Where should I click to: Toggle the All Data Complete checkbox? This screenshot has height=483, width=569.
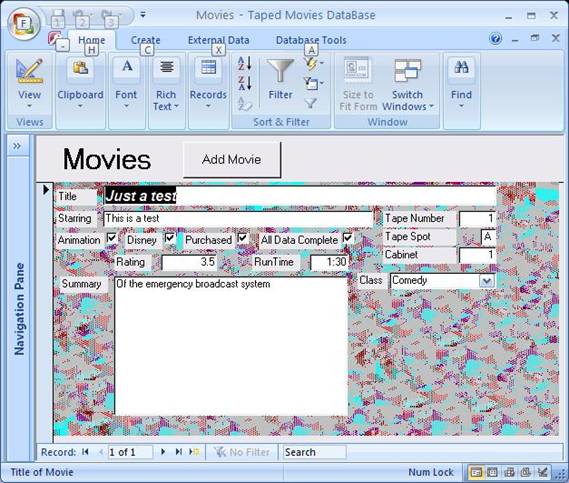[347, 238]
